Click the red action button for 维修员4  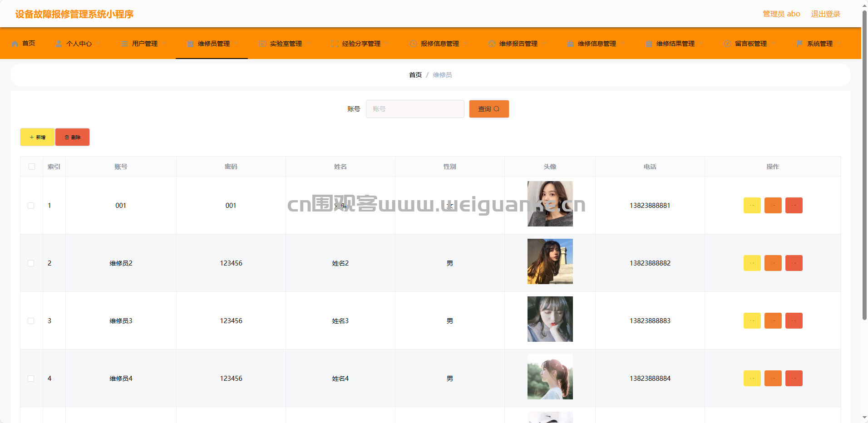pyautogui.click(x=794, y=379)
